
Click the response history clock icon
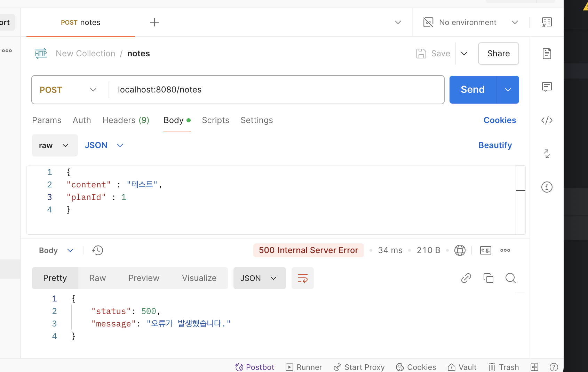98,250
